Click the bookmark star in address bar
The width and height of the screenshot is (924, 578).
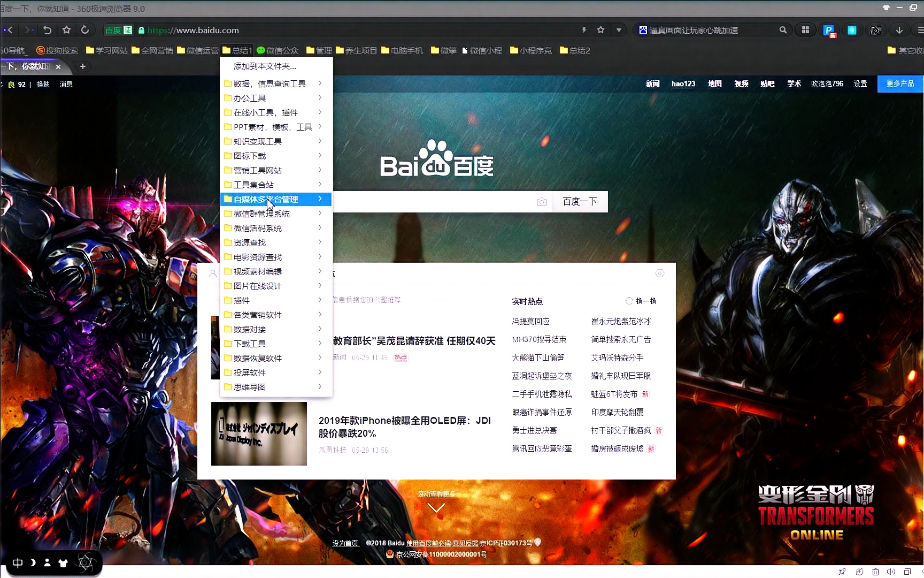600,30
